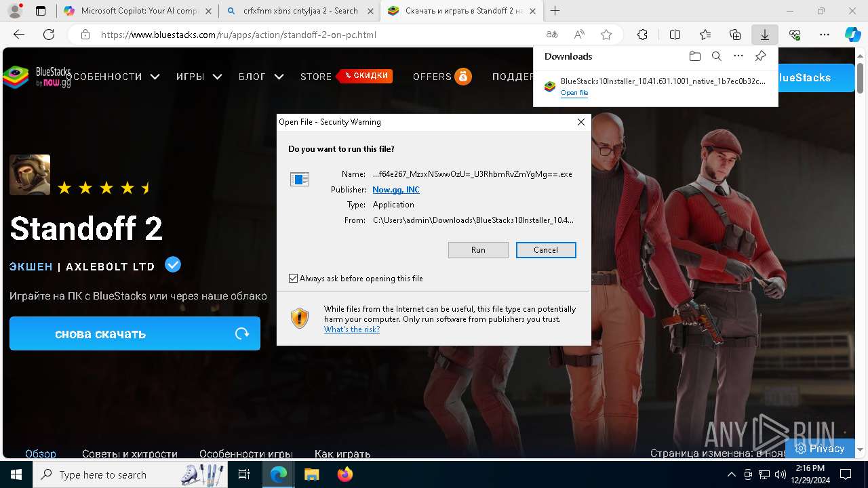Open downloads folder icon in Downloads panel
The image size is (868, 488).
(694, 56)
